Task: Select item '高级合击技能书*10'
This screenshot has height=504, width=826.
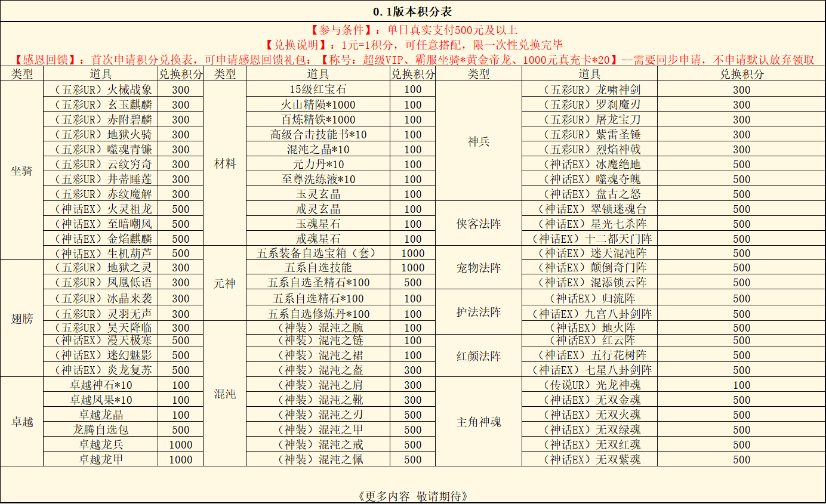Action: click(x=318, y=134)
